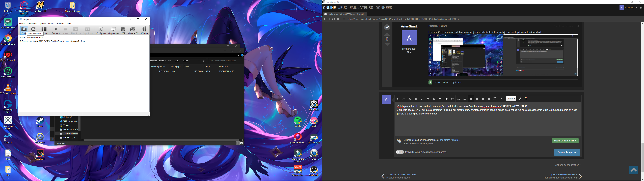Open the Outils menu in Dolphin
Viewport: 644px width, 181px height.
51,24
